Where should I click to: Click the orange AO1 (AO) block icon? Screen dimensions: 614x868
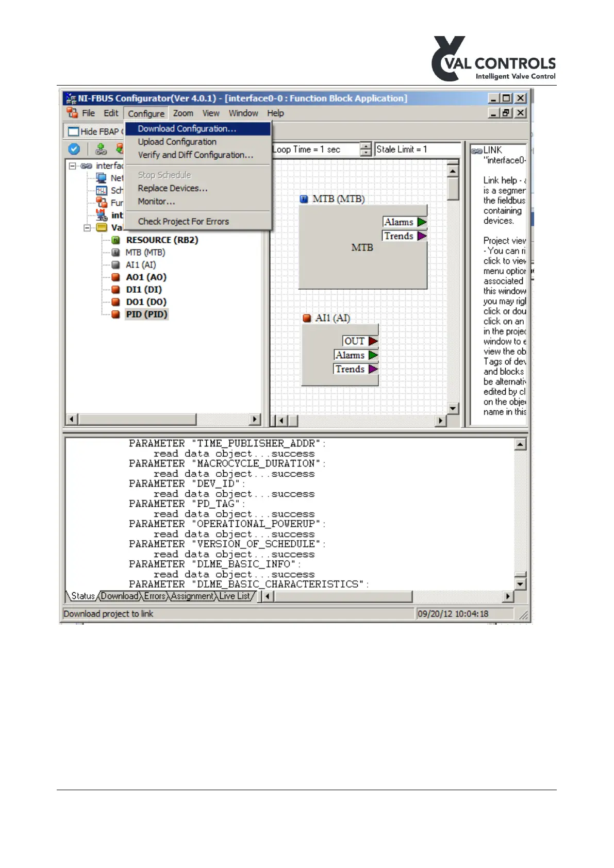(x=116, y=277)
